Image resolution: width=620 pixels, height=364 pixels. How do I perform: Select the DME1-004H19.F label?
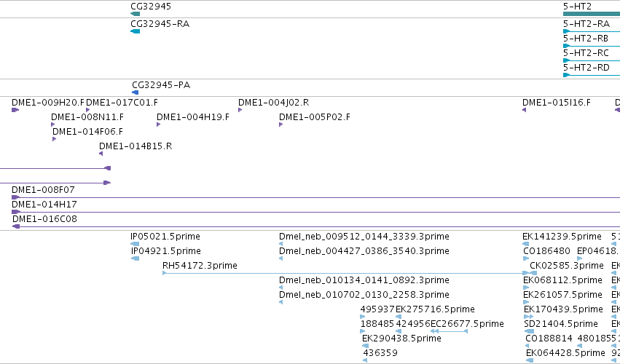(x=193, y=117)
